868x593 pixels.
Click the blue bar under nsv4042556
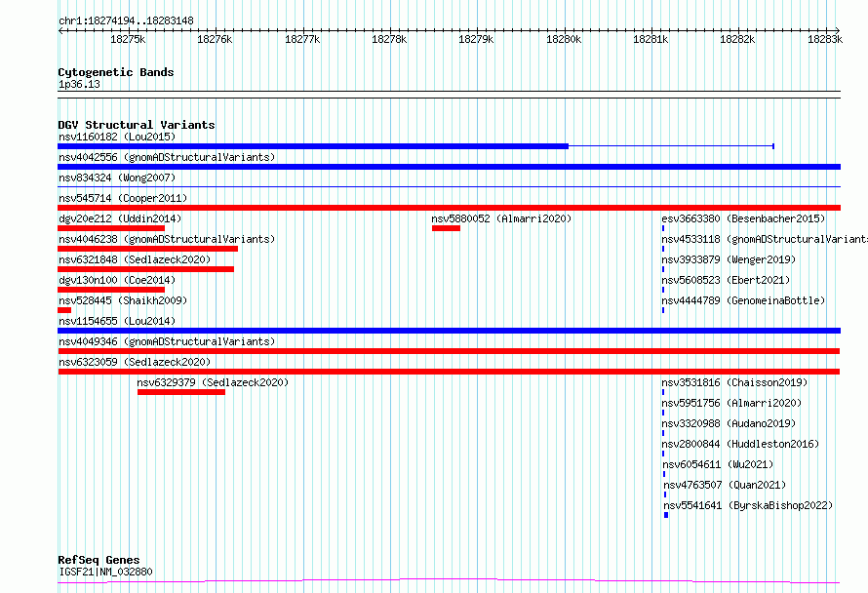449,167
